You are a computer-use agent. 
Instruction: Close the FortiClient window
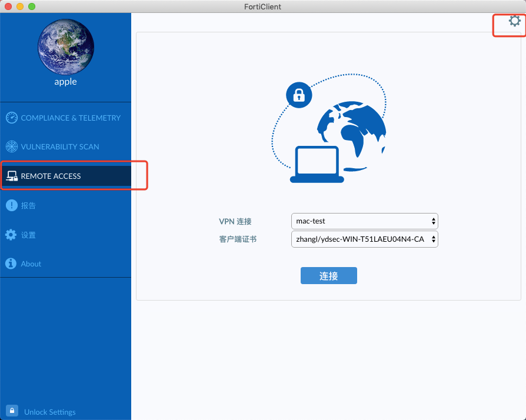pos(8,6)
